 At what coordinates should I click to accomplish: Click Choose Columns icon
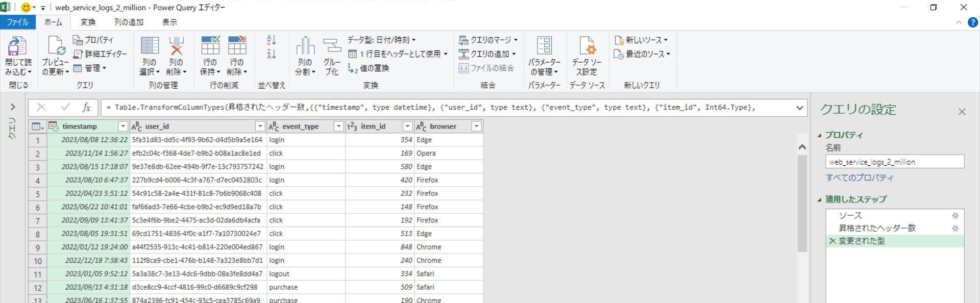coord(150,46)
